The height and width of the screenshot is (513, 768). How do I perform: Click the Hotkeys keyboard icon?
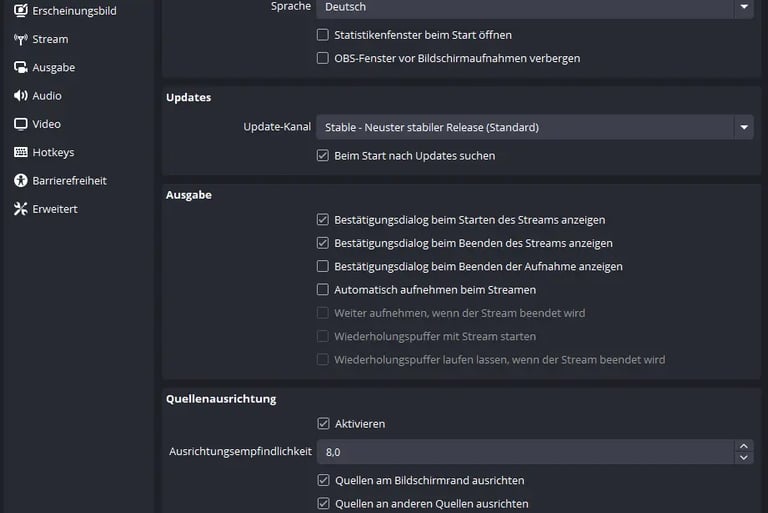point(21,152)
